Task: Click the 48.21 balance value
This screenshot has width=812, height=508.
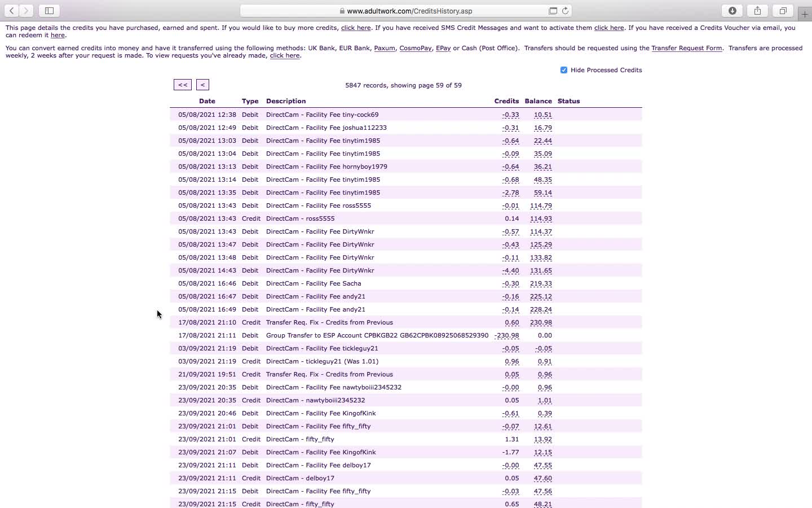Action: [x=542, y=504]
